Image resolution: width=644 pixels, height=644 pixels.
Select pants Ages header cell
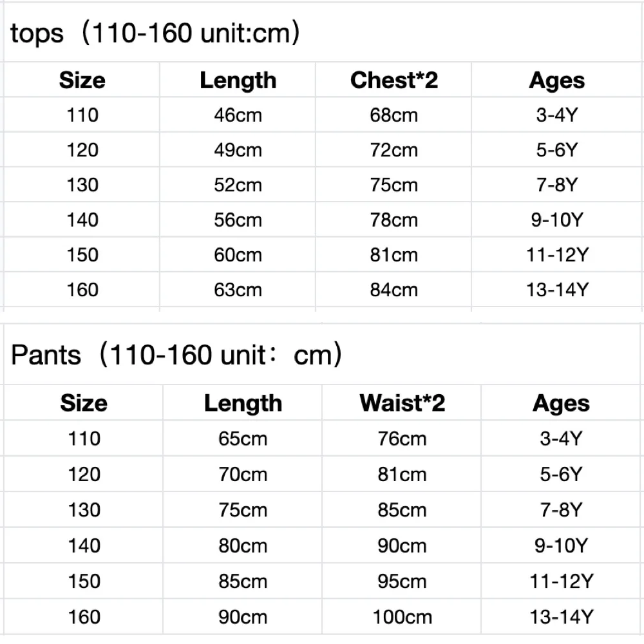tap(561, 402)
